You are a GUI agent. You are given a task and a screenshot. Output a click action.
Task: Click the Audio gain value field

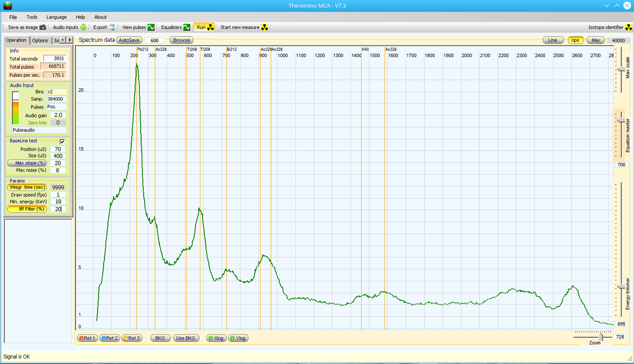pos(58,115)
